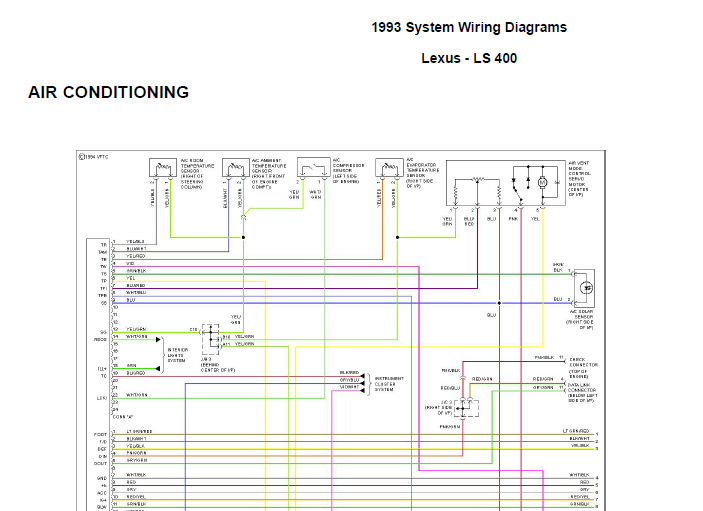Screen dimensions: 703x511
Task: Click the 'GND' terminal label
Action: pyautogui.click(x=102, y=478)
